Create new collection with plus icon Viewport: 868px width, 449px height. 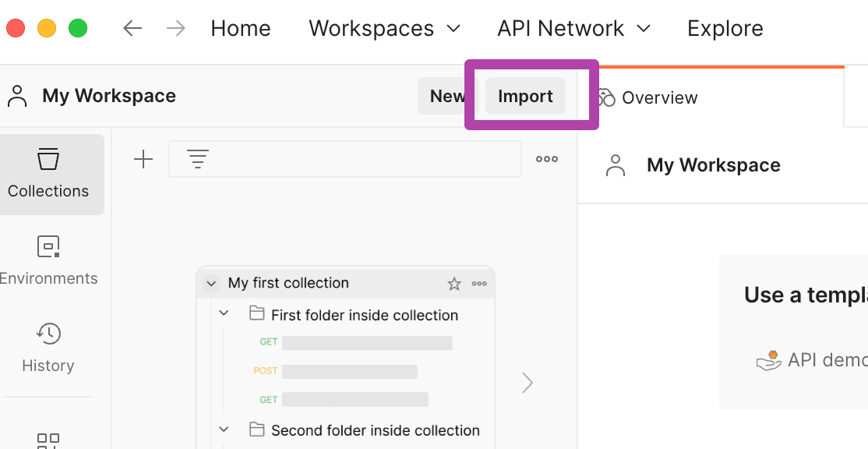(x=143, y=159)
